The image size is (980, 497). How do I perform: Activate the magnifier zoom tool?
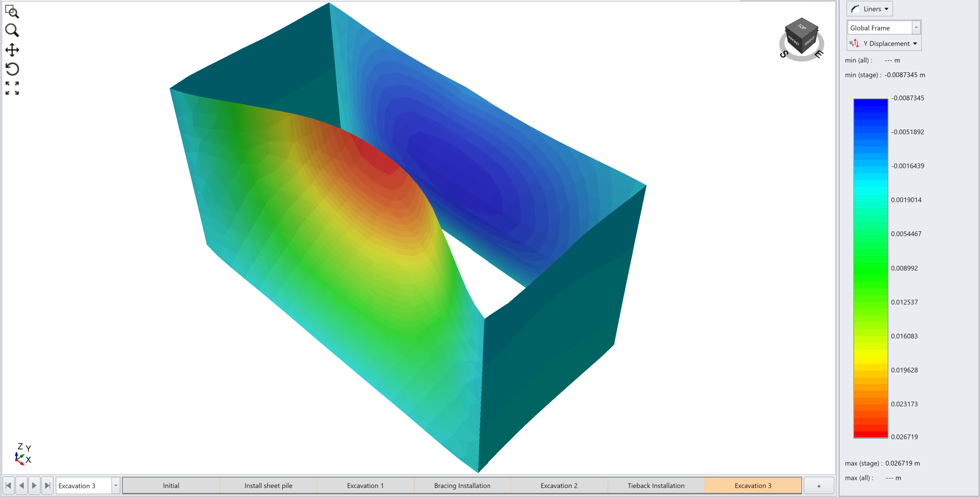pos(12,30)
